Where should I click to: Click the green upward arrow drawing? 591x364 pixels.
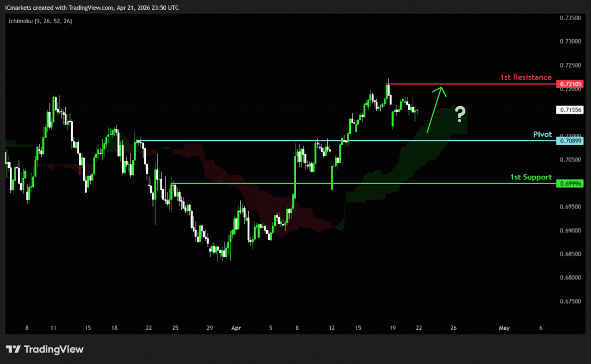(435, 110)
